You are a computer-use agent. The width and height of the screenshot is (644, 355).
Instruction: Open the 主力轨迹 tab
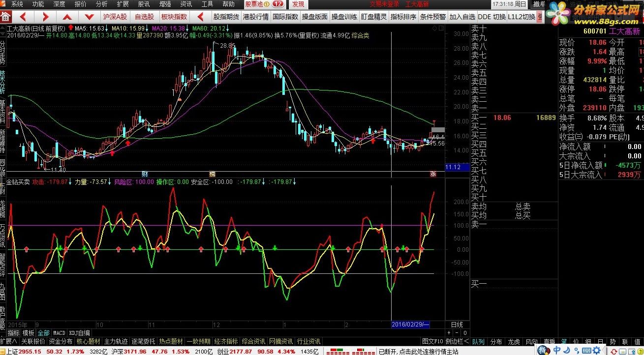coord(116,341)
